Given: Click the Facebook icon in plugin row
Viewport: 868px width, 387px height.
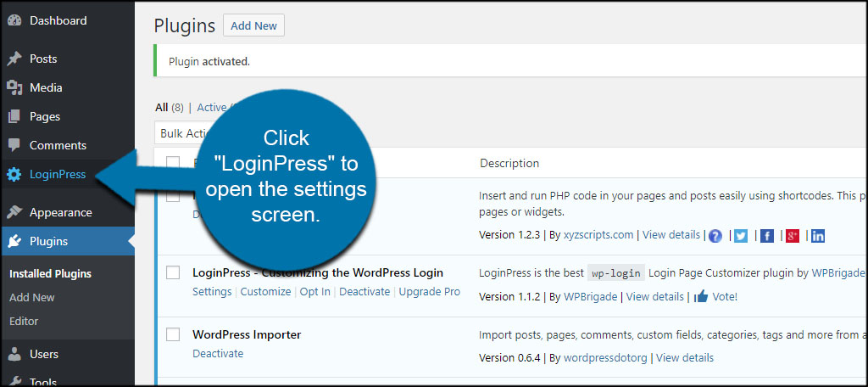Looking at the screenshot, I should coord(766,236).
